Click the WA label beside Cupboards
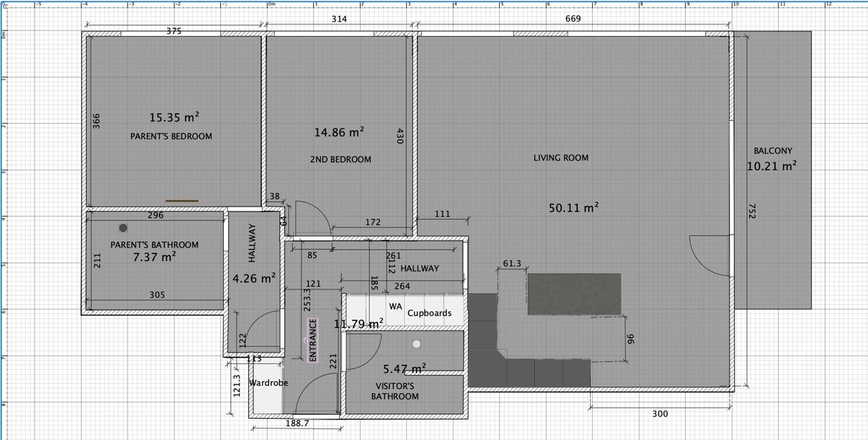This screenshot has height=440, width=868. [395, 306]
